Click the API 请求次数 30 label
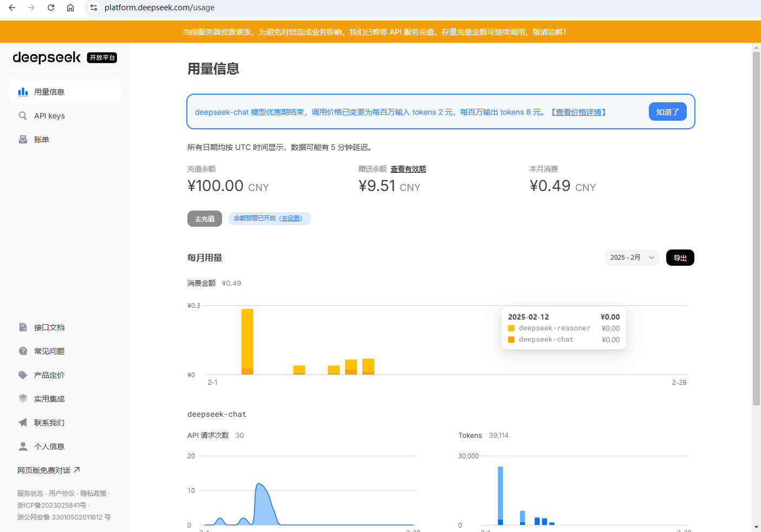761x532 pixels. click(216, 435)
